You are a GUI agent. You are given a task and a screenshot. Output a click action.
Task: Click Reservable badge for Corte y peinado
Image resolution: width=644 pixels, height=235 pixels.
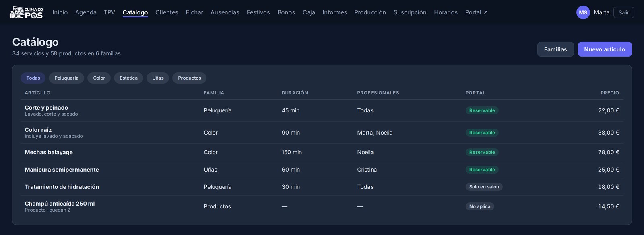pos(482,110)
